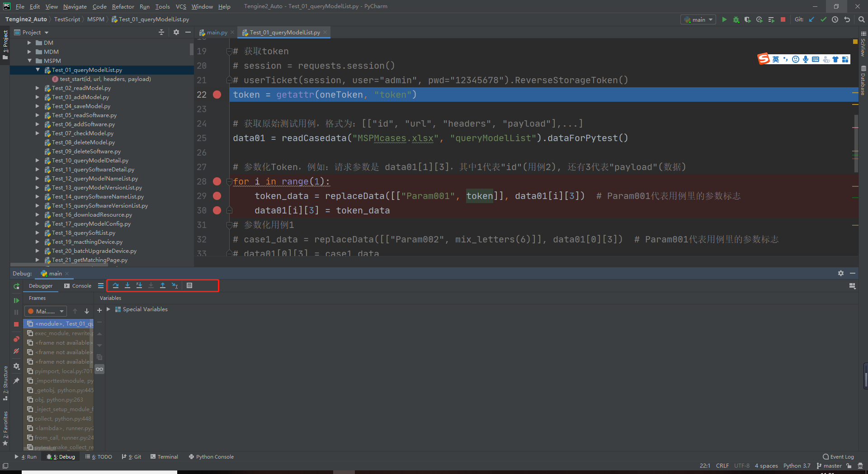The image size is (868, 474).
Task: Mute breakpoints in debug sidebar
Action: coord(16,351)
